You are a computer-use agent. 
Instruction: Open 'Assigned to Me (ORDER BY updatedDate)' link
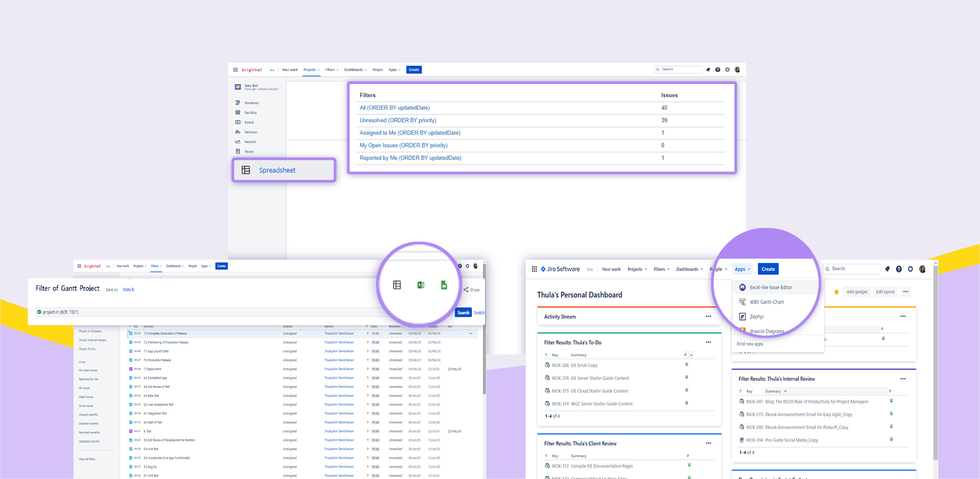pos(410,133)
